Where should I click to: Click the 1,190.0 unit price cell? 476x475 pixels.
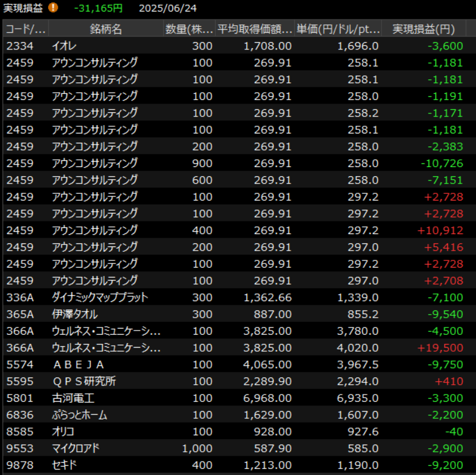pyautogui.click(x=358, y=465)
